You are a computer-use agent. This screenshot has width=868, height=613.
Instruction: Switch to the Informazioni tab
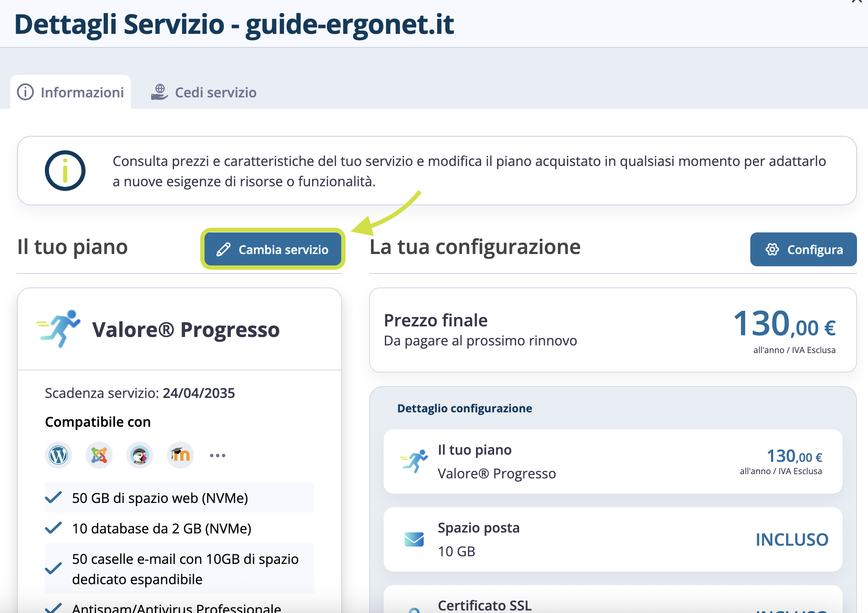click(x=71, y=92)
